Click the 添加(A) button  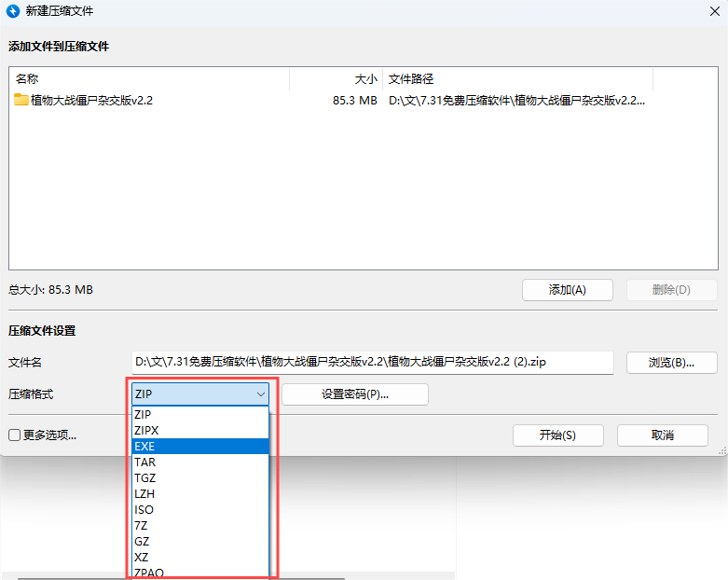[x=568, y=290]
